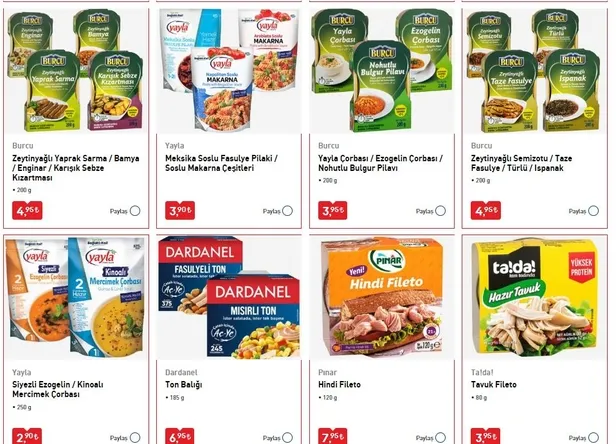Open Tavuk Fileto product title link
Viewport: 616px width, 444px height.
pyautogui.click(x=494, y=385)
